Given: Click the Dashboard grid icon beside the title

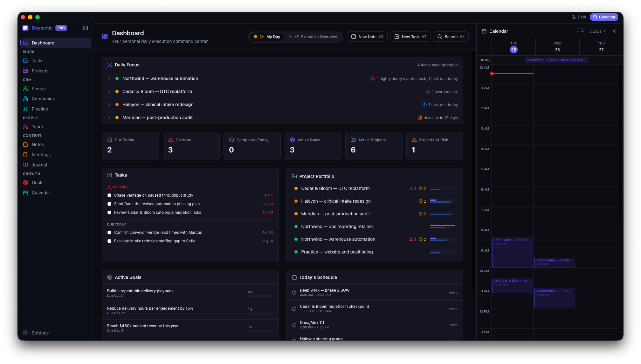Looking at the screenshot, I should pyautogui.click(x=105, y=37).
